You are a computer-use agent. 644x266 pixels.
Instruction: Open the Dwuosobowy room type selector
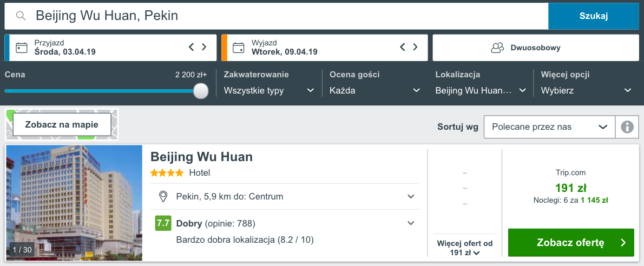coord(536,48)
